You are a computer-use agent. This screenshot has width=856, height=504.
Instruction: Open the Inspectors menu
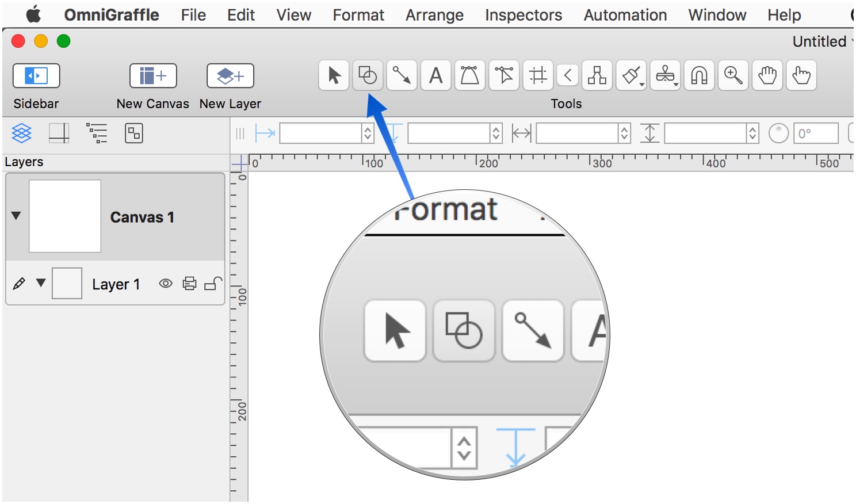tap(523, 15)
